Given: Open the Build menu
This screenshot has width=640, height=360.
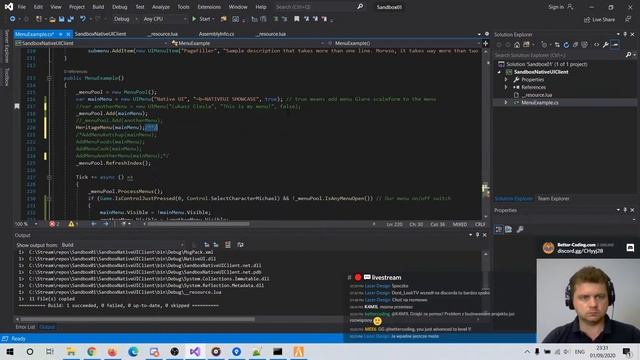Looking at the screenshot, I should coord(98,7).
